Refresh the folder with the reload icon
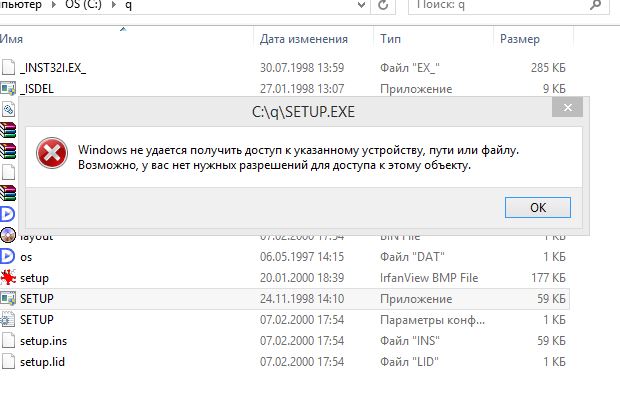 coord(383,5)
